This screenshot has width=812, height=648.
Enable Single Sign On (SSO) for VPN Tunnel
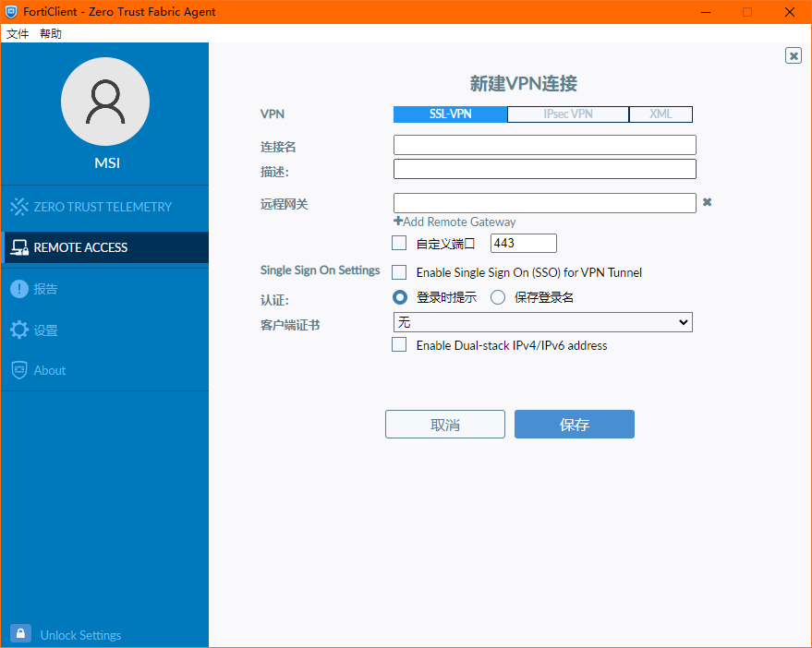click(x=399, y=272)
